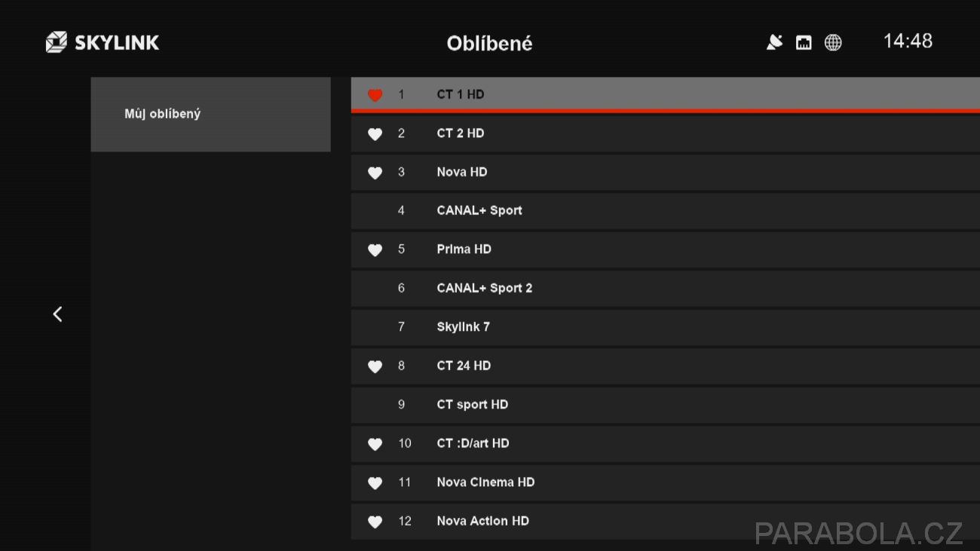Image resolution: width=980 pixels, height=551 pixels.
Task: Click the globe internet icon
Action: coord(833,43)
